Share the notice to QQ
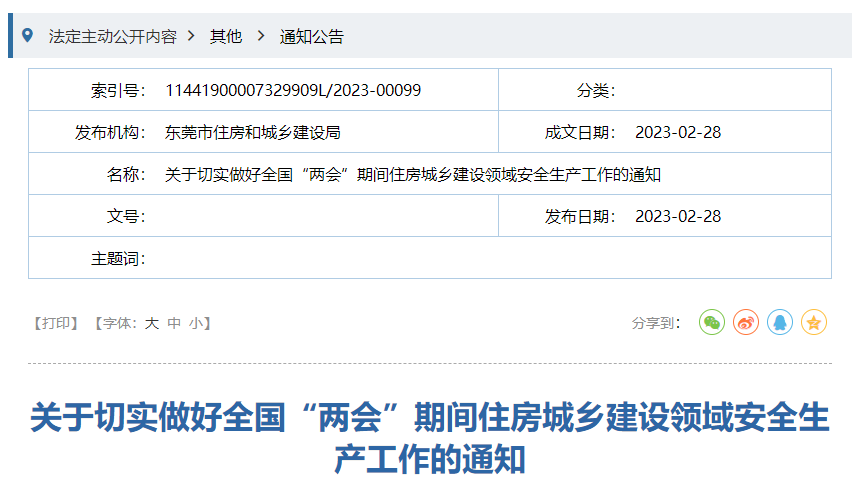Viewport: 865px width, 495px height. (x=780, y=323)
